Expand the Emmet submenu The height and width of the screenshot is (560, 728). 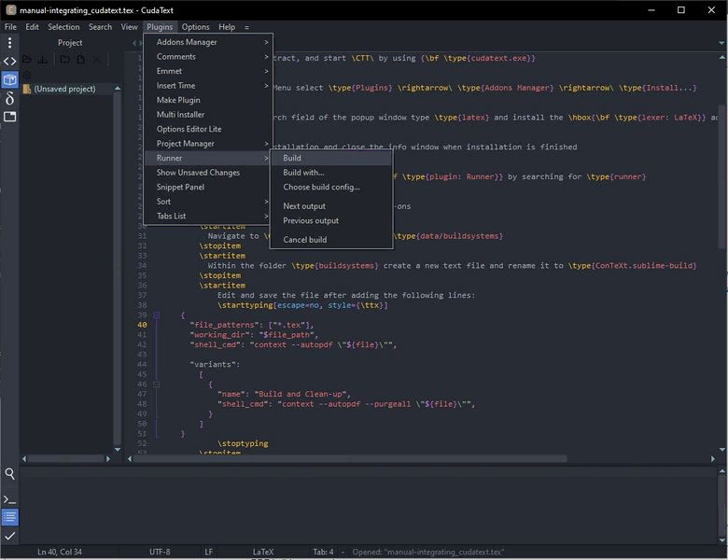[208, 71]
